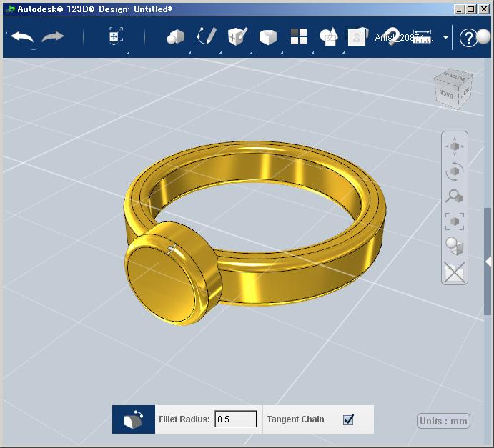This screenshot has width=494, height=448.
Task: Open the Grouping shapes menu
Action: [329, 37]
